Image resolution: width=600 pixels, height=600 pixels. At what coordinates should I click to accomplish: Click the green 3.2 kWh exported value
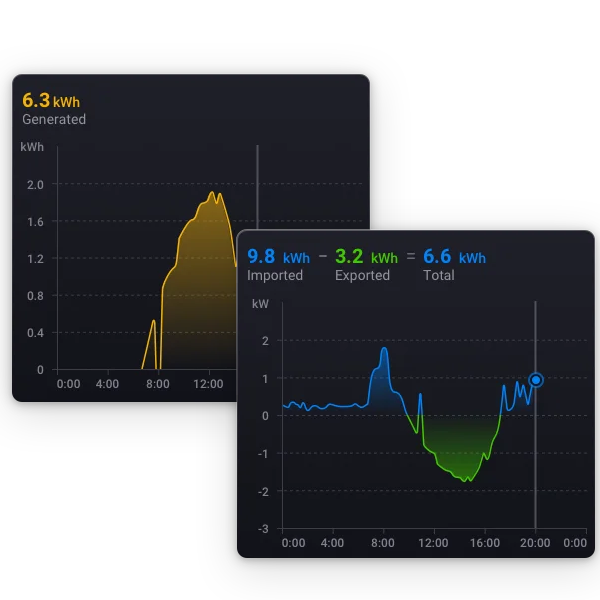(365, 257)
